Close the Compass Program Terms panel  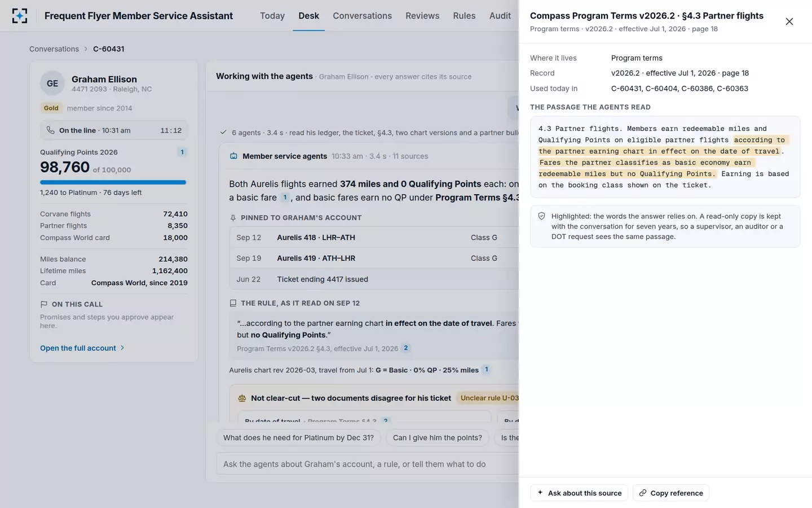789,21
